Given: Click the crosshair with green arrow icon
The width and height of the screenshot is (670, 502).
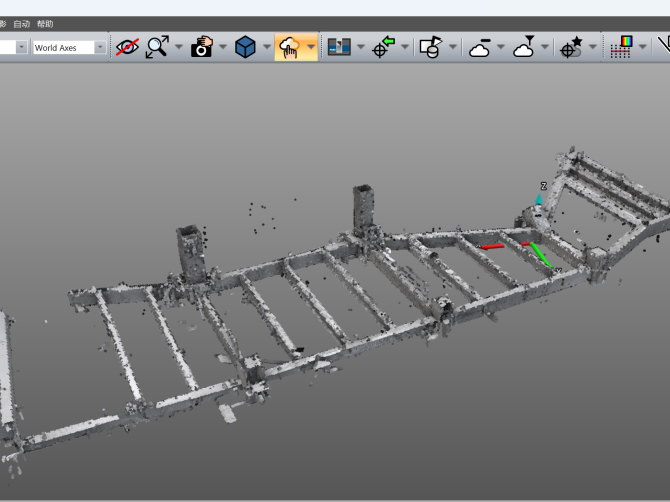Looking at the screenshot, I should click(384, 47).
